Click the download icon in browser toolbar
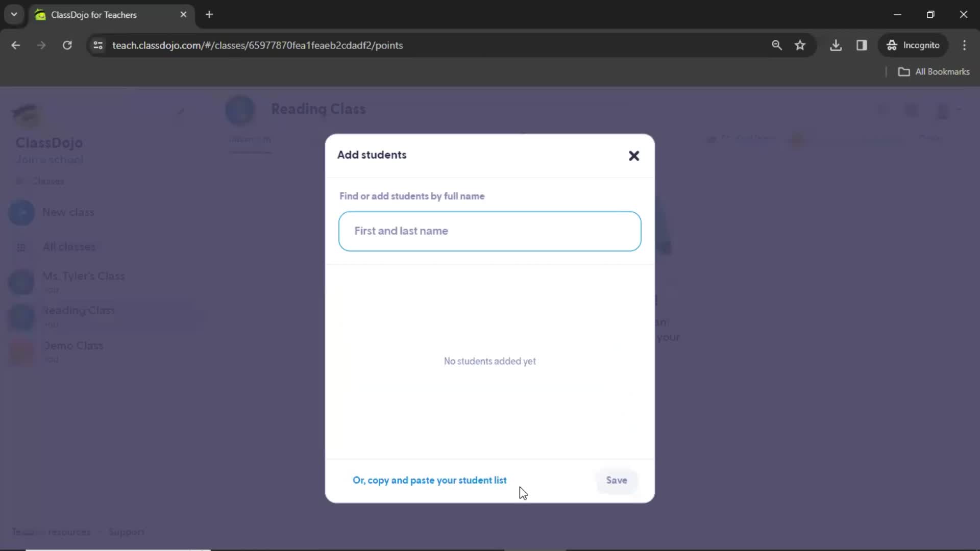 [x=837, y=45]
